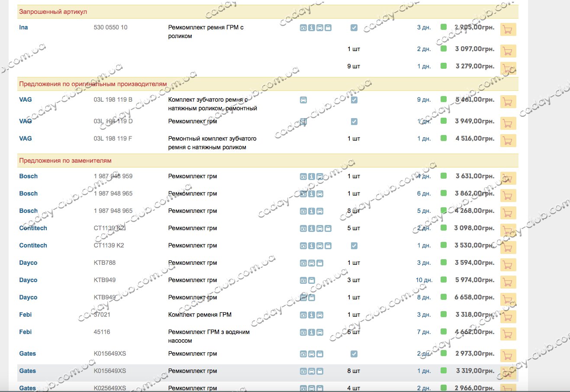The width and height of the screenshot is (570, 392).
Task: Add Gates 2 973,00грн. kit to cart
Action: [508, 356]
